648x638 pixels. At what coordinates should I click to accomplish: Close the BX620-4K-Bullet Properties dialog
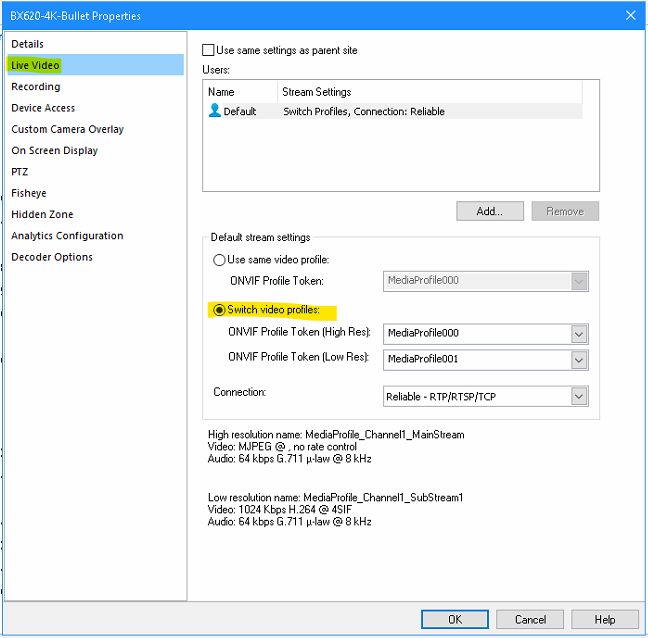(630, 15)
